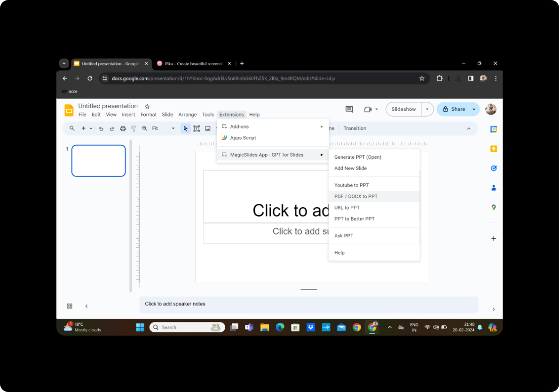Select the text box tool

(197, 129)
